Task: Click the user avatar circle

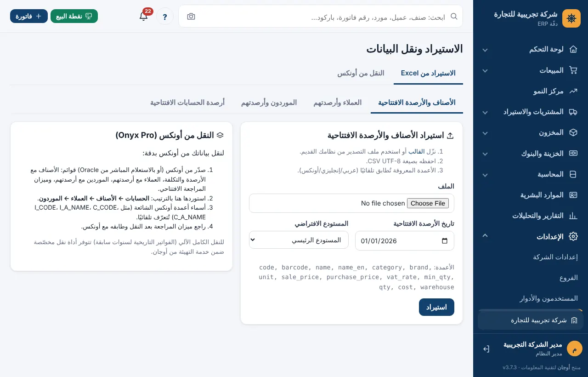Action: (574, 348)
